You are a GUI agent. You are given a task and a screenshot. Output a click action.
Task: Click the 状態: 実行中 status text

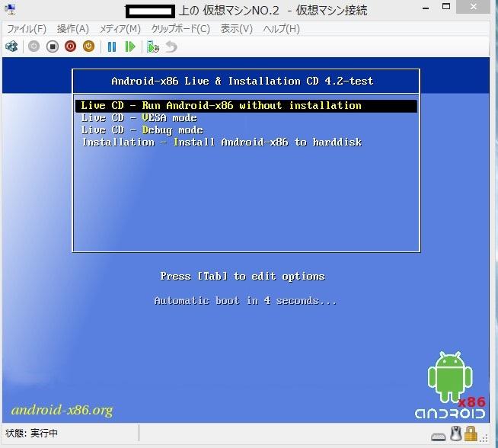point(31,433)
